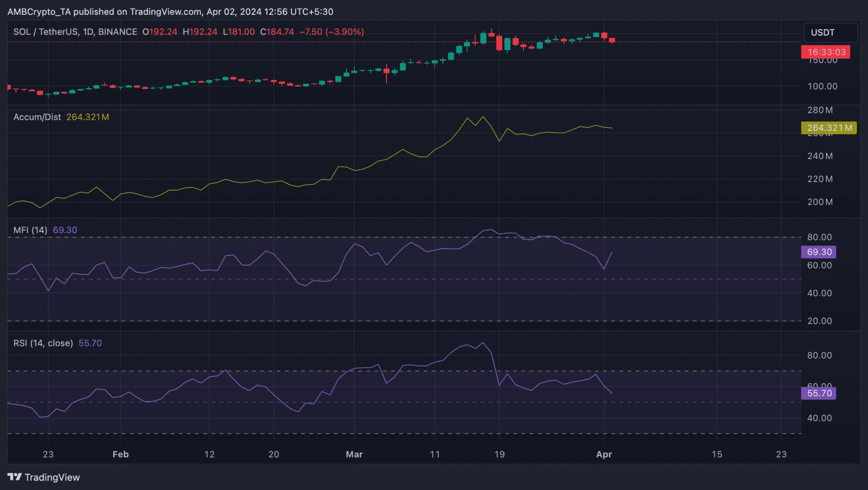Screen dimensions: 868x490
Task: Click the 280M level on the Accum/Dist scale
Action: point(820,110)
